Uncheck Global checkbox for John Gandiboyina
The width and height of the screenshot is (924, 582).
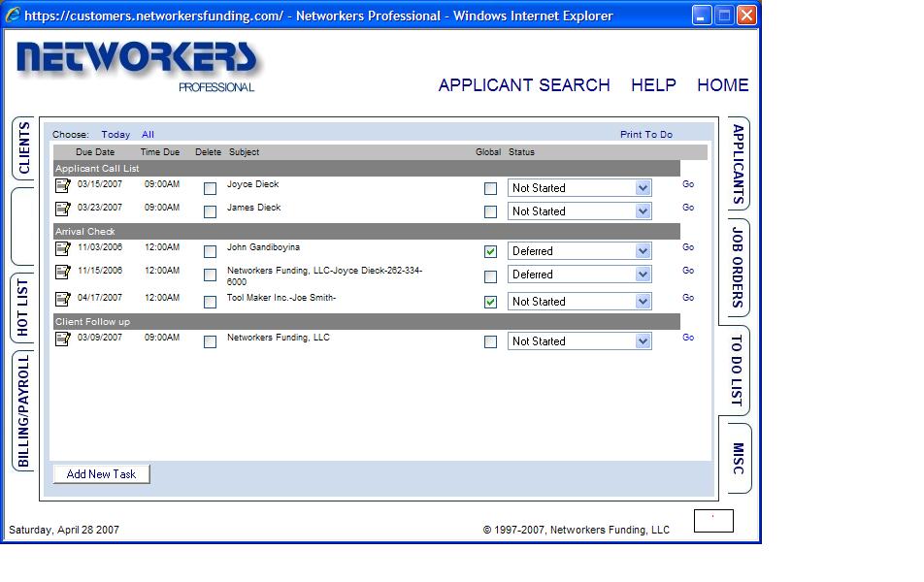(x=490, y=251)
